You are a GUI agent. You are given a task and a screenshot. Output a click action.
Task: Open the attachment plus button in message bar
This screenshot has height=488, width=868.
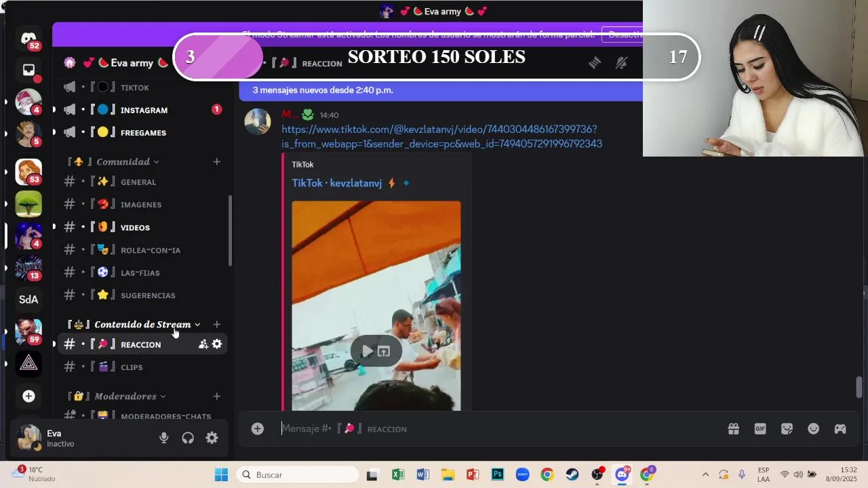(x=258, y=428)
